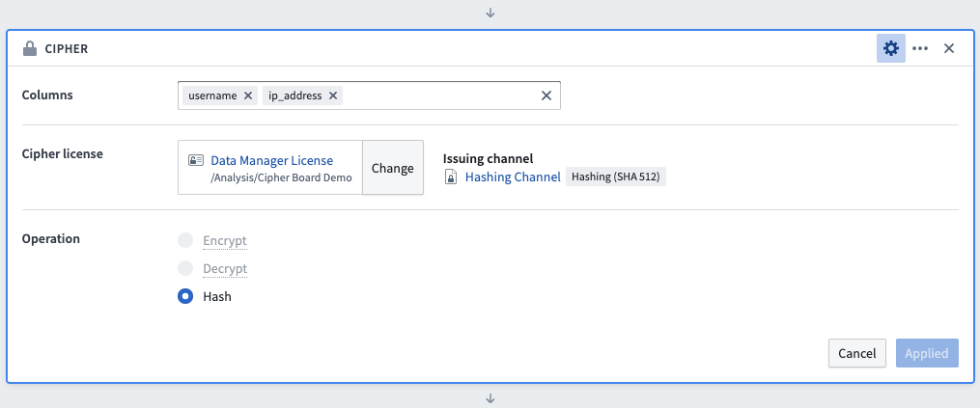This screenshot has width=980, height=408.
Task: Click the Issuing channel heading
Action: pyautogui.click(x=488, y=159)
